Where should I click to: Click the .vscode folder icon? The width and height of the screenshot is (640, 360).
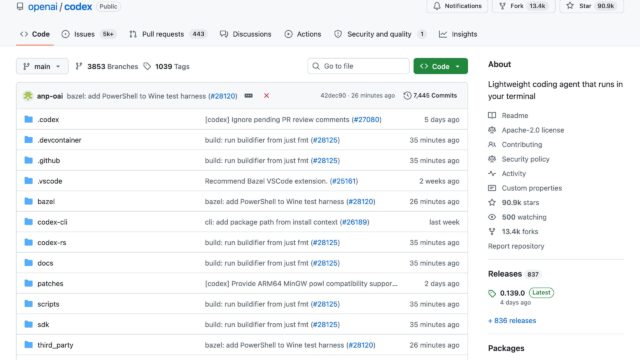tap(29, 180)
